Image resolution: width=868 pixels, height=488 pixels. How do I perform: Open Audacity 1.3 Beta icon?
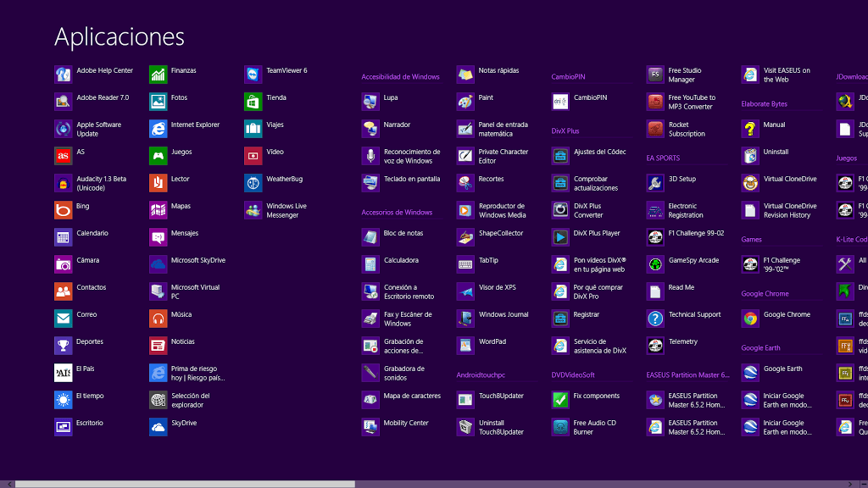point(63,183)
